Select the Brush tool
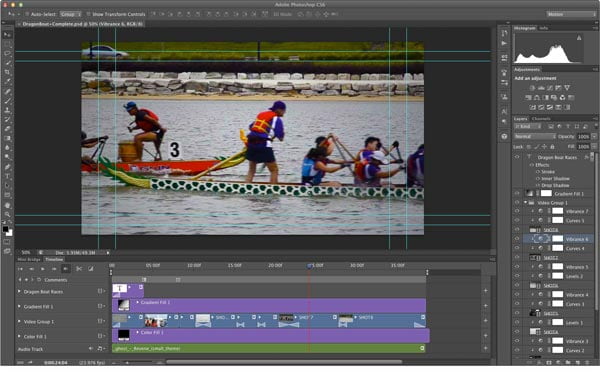600x372 pixels. (x=7, y=101)
